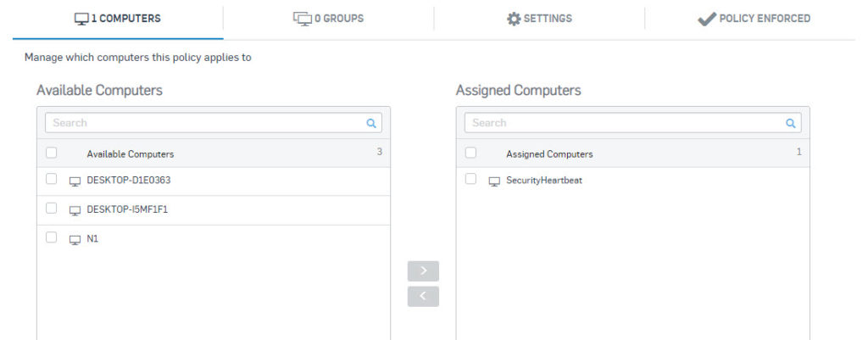Screen dimensions: 868x340
Task: Check the SecurityHeartbeat checkbox
Action: point(470,179)
